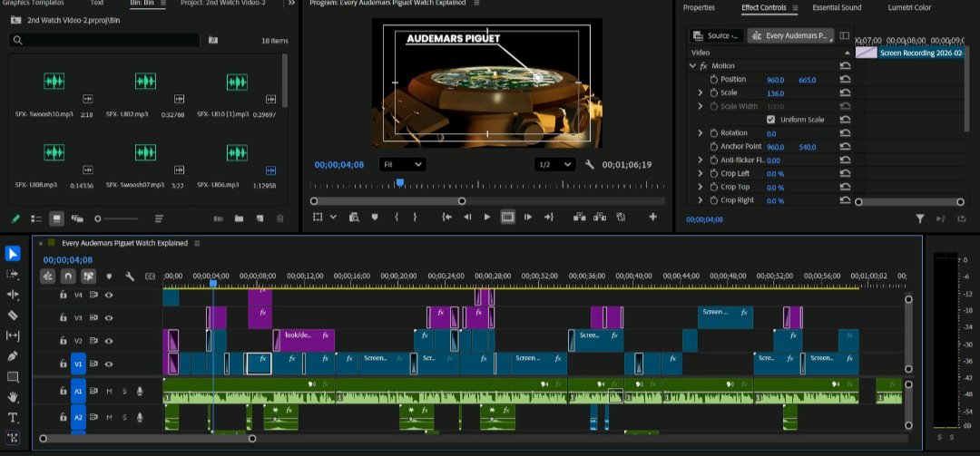
Task: Open the Fit zoom level dropdown
Action: pyautogui.click(x=403, y=164)
